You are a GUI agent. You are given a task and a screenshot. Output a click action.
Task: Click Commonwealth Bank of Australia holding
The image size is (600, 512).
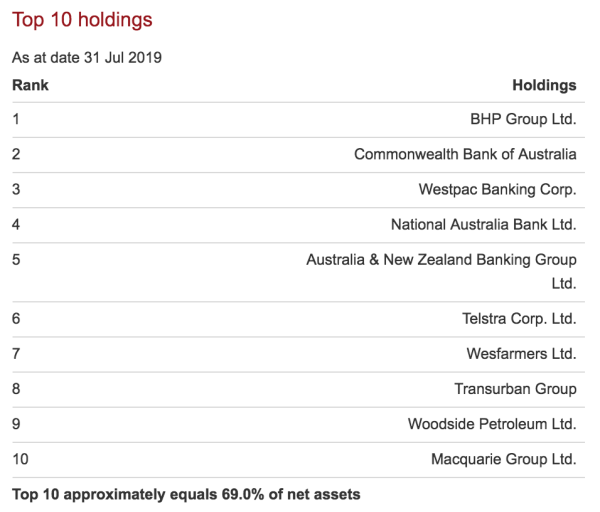pyautogui.click(x=465, y=154)
